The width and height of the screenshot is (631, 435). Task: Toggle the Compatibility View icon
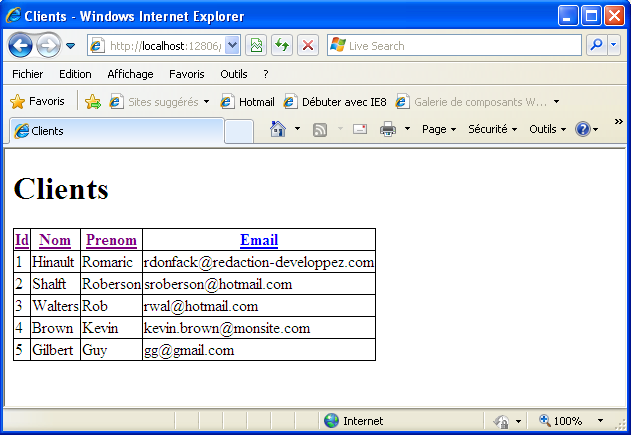pyautogui.click(x=257, y=46)
